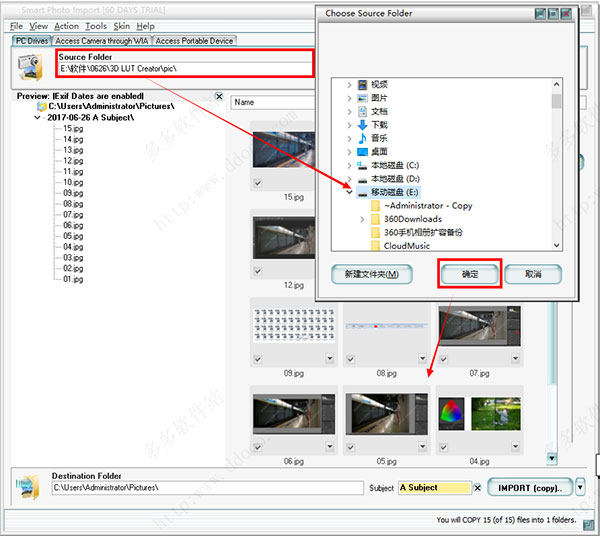
Task: Collapse the 2017-06-26 A Subject tree node
Action: 37,117
